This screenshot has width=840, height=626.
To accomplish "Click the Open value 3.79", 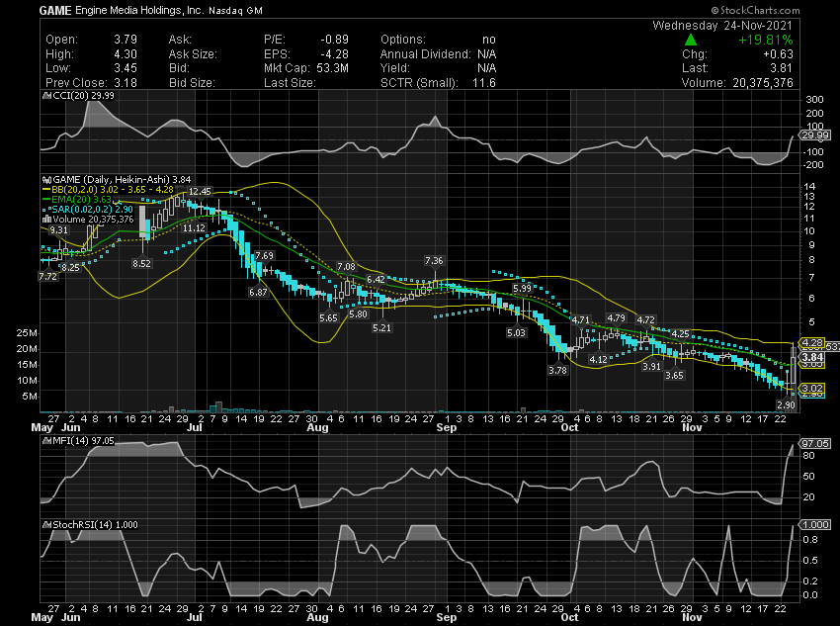I will tap(126, 40).
